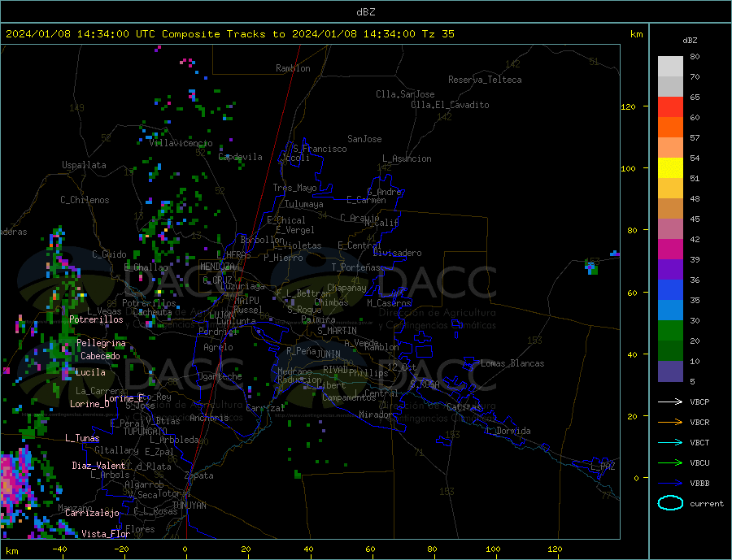Click the Pellegrina label

(x=102, y=343)
